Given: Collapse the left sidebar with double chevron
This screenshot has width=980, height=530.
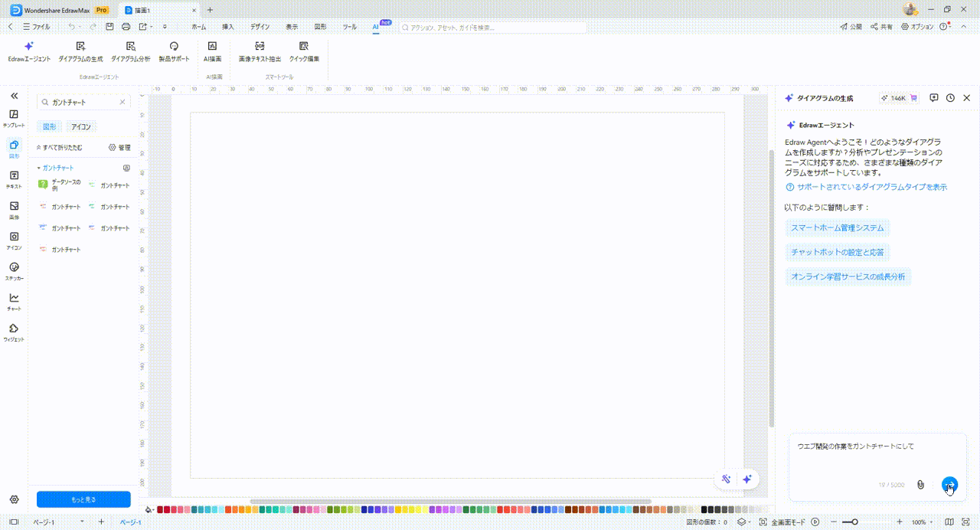Looking at the screenshot, I should pos(14,96).
